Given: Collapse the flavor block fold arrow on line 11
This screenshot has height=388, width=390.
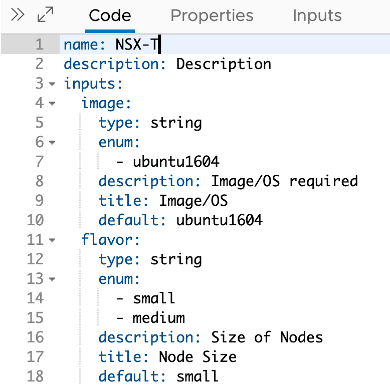Looking at the screenshot, I should (x=52, y=240).
